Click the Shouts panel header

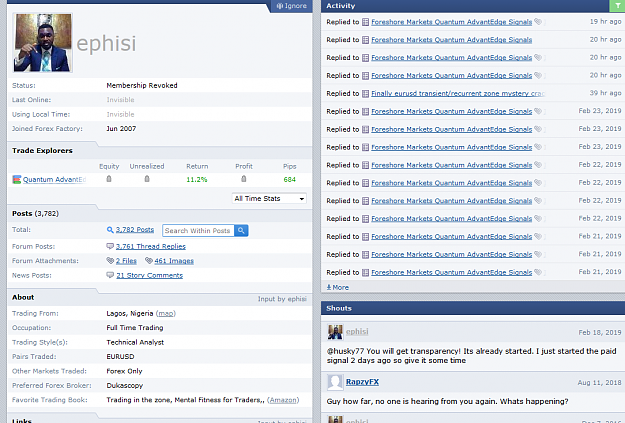click(x=473, y=308)
